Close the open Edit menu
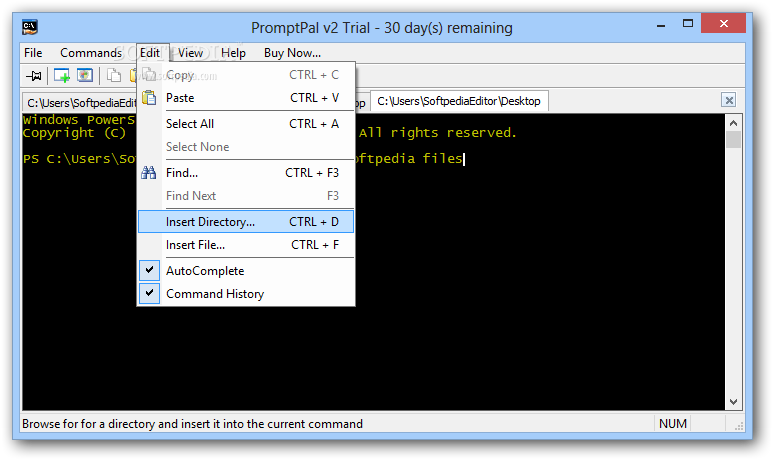The width and height of the screenshot is (773, 460). coord(150,53)
